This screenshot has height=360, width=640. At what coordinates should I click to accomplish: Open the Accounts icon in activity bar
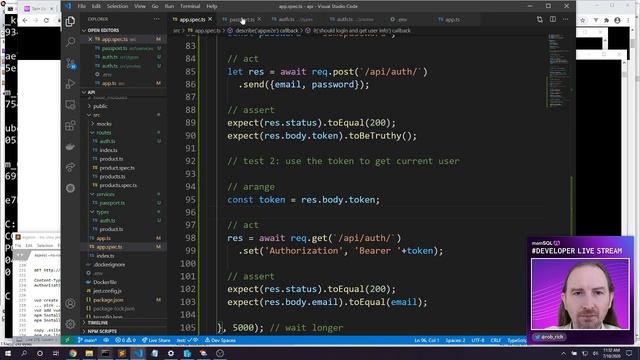(x=70, y=303)
